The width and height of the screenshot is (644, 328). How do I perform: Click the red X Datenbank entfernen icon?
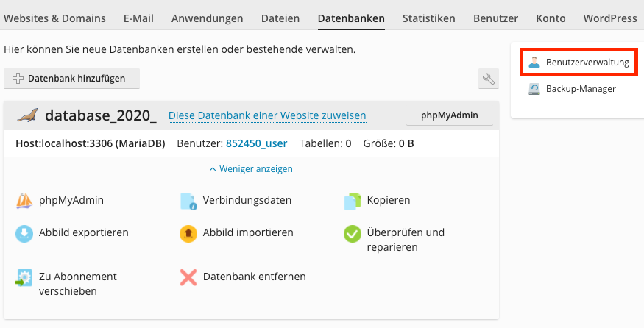pos(189,277)
